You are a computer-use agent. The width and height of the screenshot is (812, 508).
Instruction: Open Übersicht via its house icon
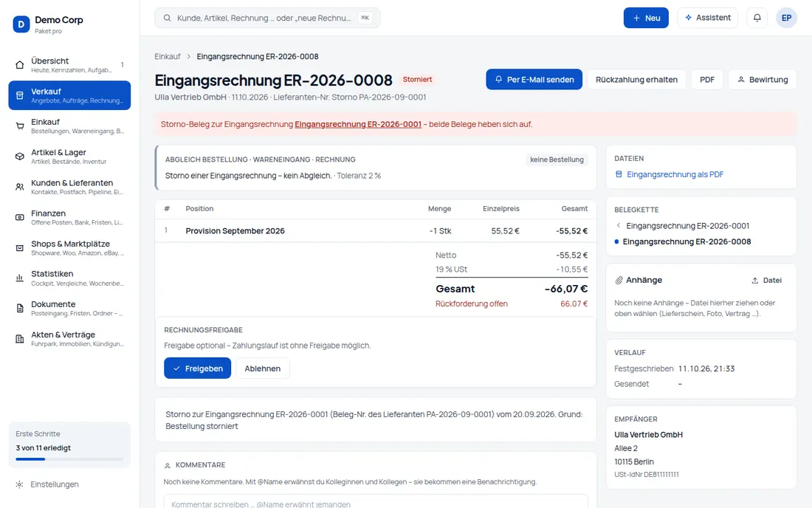click(20, 65)
